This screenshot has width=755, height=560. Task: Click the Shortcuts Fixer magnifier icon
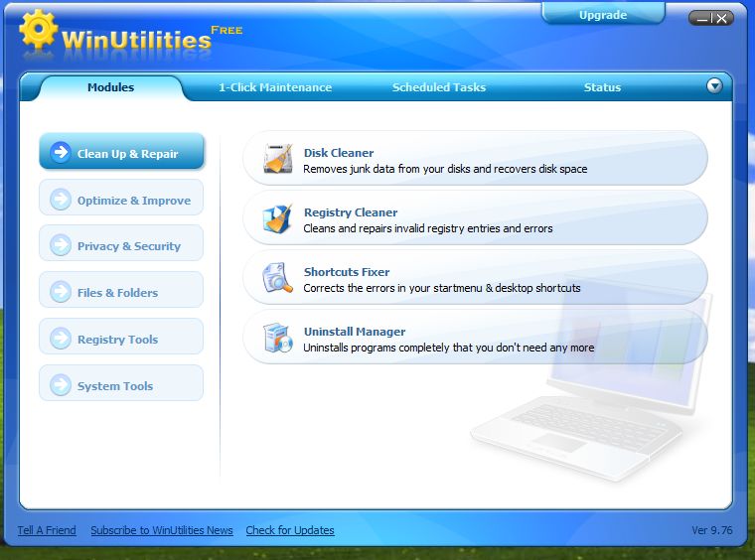tap(277, 278)
